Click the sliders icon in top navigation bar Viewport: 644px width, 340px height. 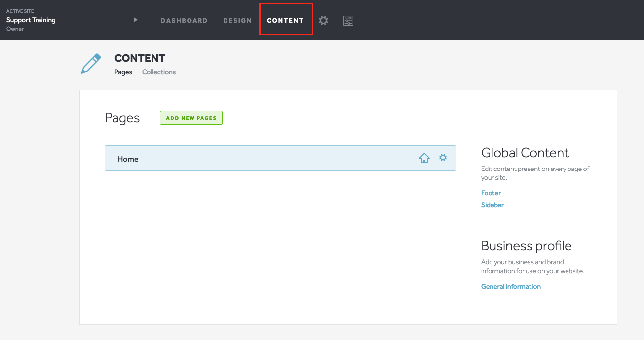348,21
